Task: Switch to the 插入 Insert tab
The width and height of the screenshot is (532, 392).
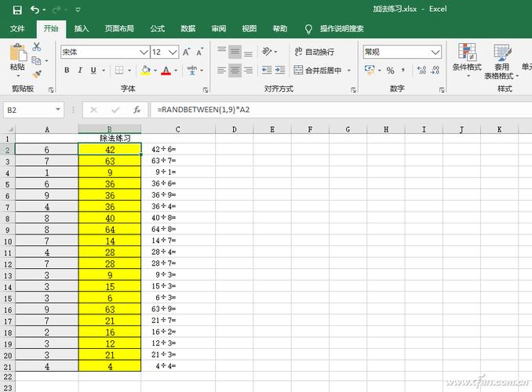Action: pyautogui.click(x=82, y=29)
